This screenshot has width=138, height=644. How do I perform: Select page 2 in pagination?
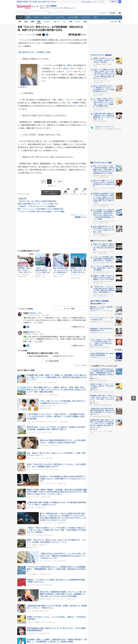tap(55, 182)
